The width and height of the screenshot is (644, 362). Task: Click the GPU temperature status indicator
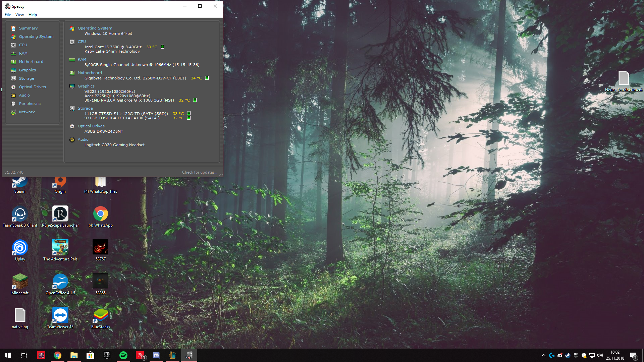[195, 100]
